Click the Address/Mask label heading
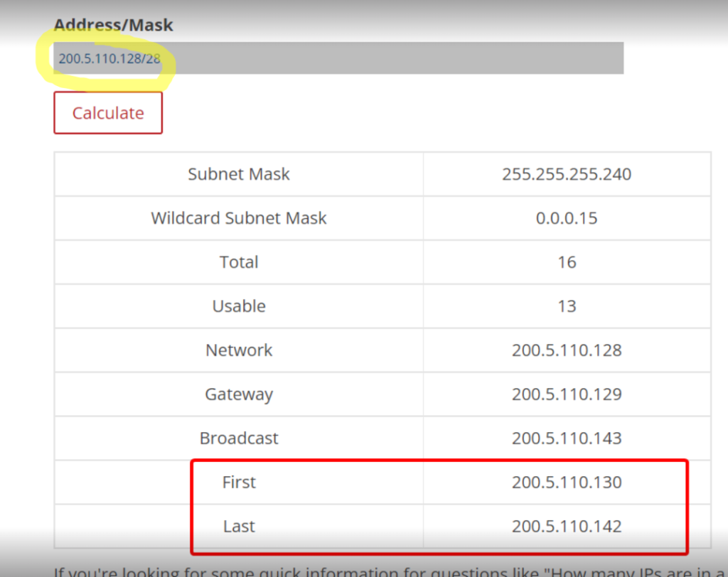The width and height of the screenshot is (728, 577). [x=114, y=25]
